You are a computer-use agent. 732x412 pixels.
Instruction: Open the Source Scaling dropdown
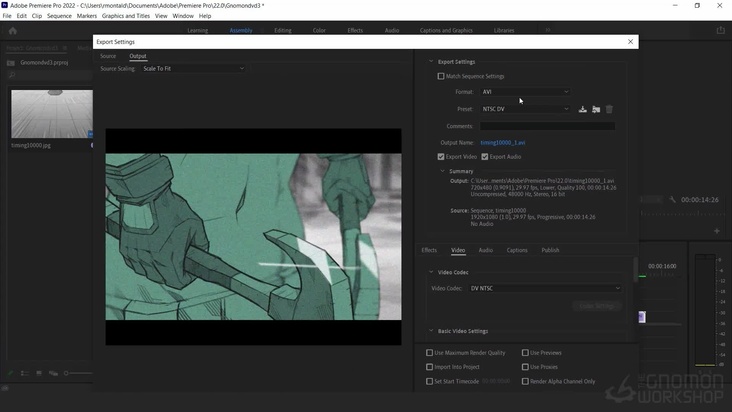tap(193, 69)
